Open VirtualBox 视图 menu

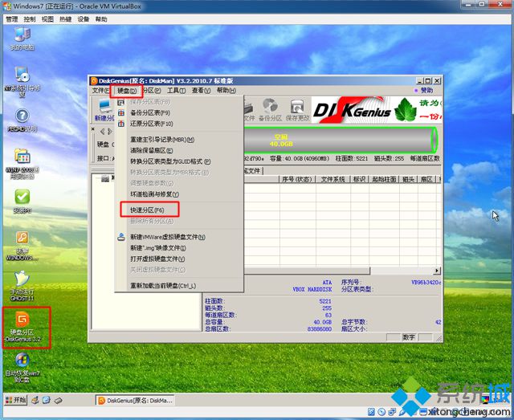tap(47, 19)
